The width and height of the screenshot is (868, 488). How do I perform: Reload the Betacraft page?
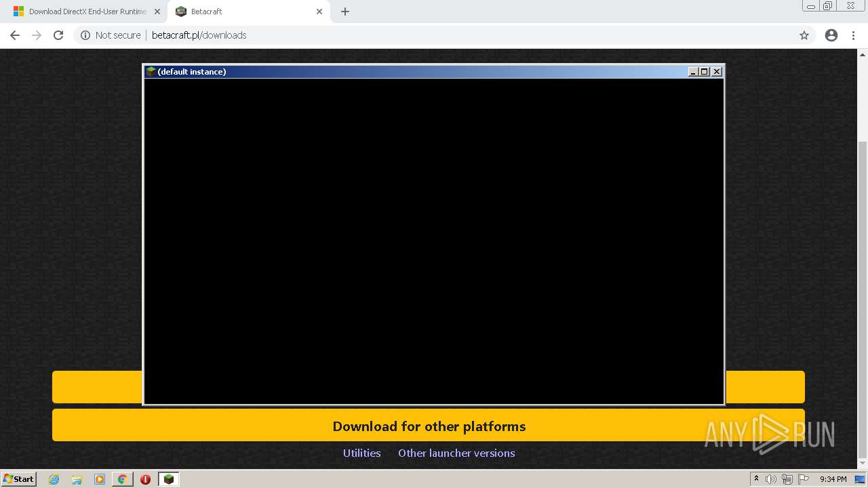click(58, 35)
